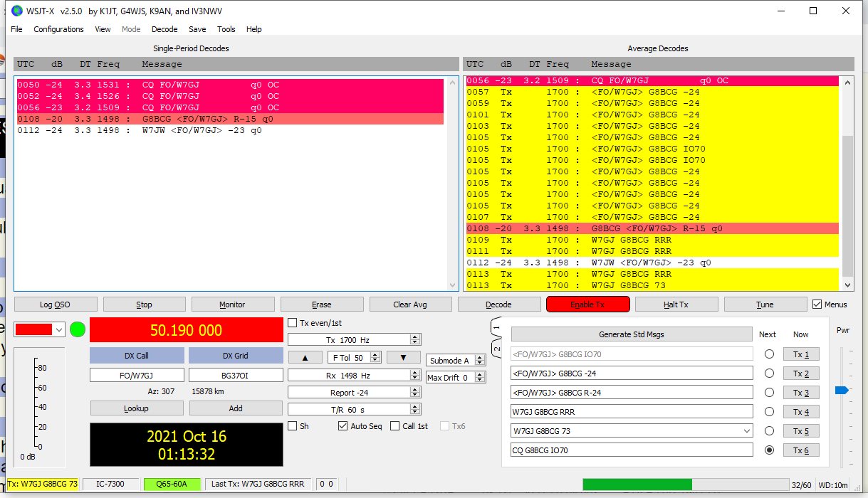Click Generate Std Msgs button
The height and width of the screenshot is (498, 868).
[632, 334]
